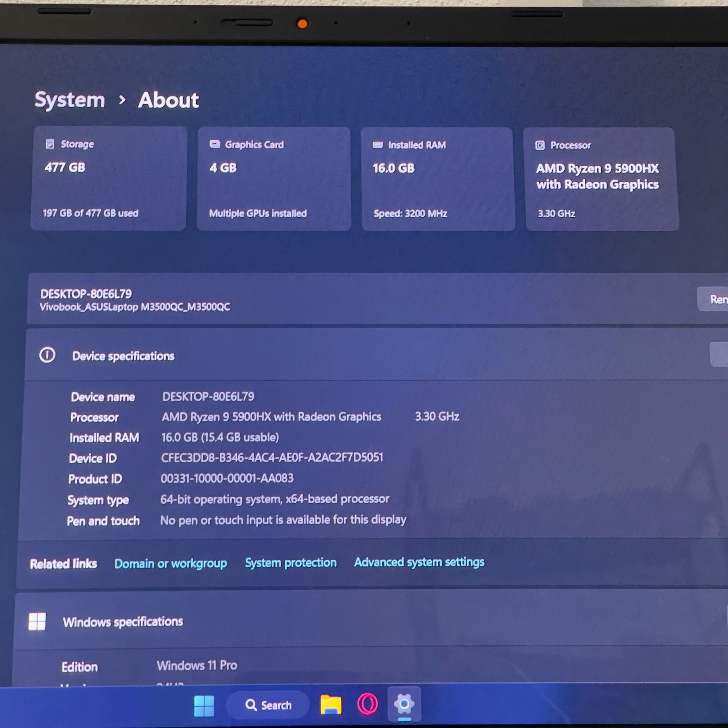Open the Storage 477 GB card
728x728 pixels.
pos(109,179)
